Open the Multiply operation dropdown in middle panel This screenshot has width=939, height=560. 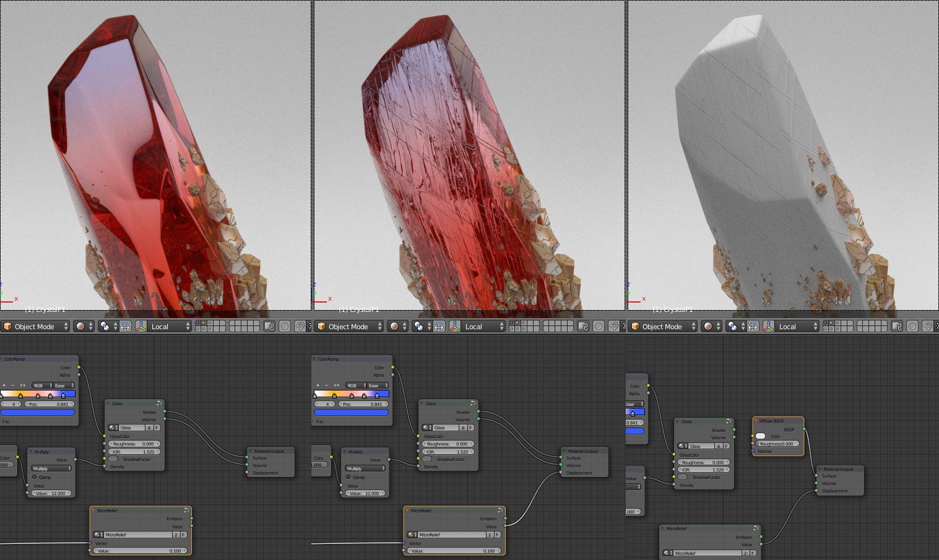(364, 468)
